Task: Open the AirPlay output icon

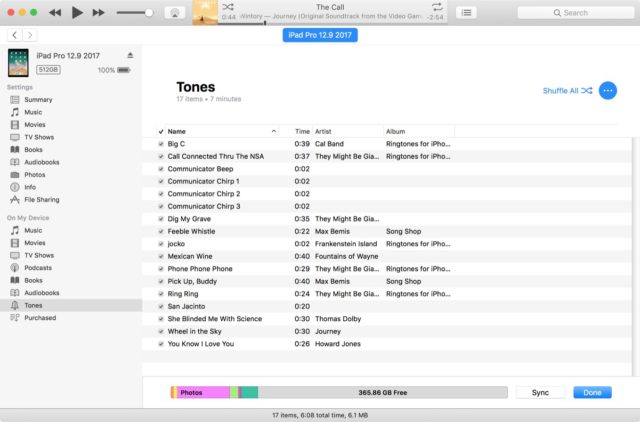Action: tap(175, 13)
